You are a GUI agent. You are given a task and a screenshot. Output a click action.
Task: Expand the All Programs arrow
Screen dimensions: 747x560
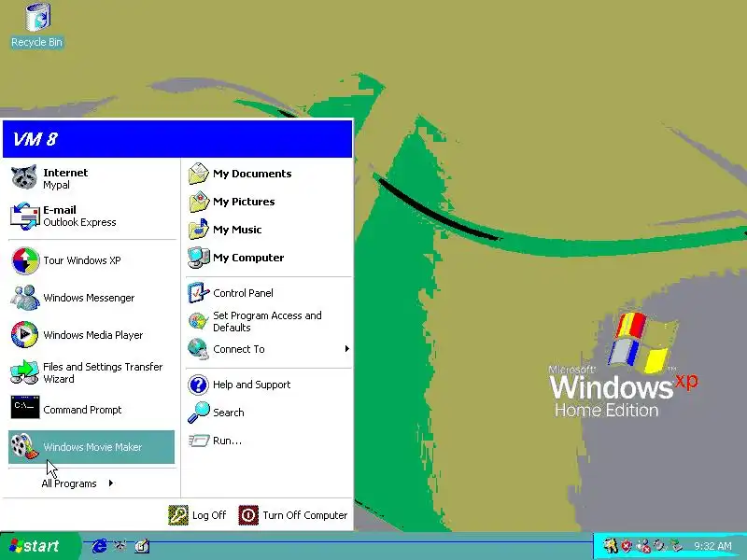[x=111, y=483]
